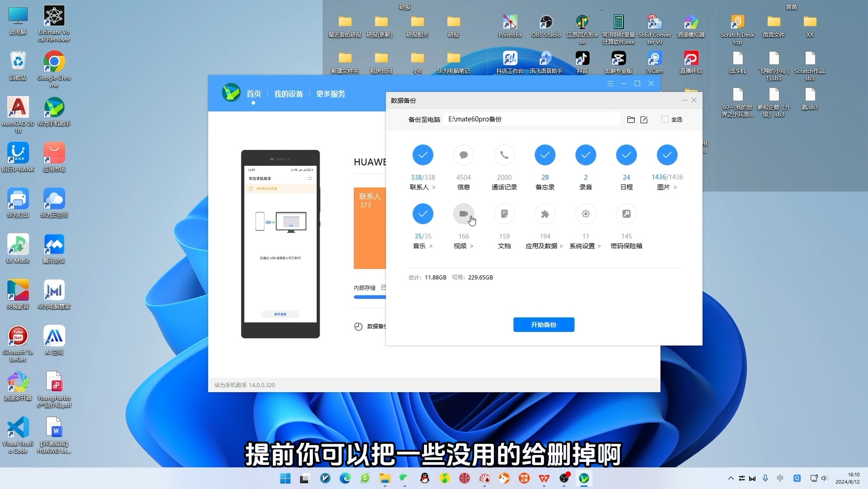This screenshot has height=489, width=868.
Task: Open OBS Studio desktop shortcut
Action: 546,26
